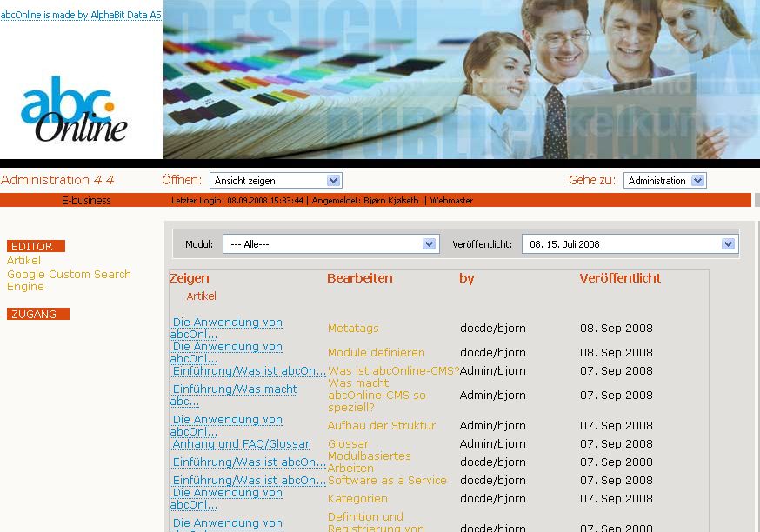The height and width of the screenshot is (532, 760).
Task: Edit 'Modulbasiertes Arbeiten' article
Action: 369,462
